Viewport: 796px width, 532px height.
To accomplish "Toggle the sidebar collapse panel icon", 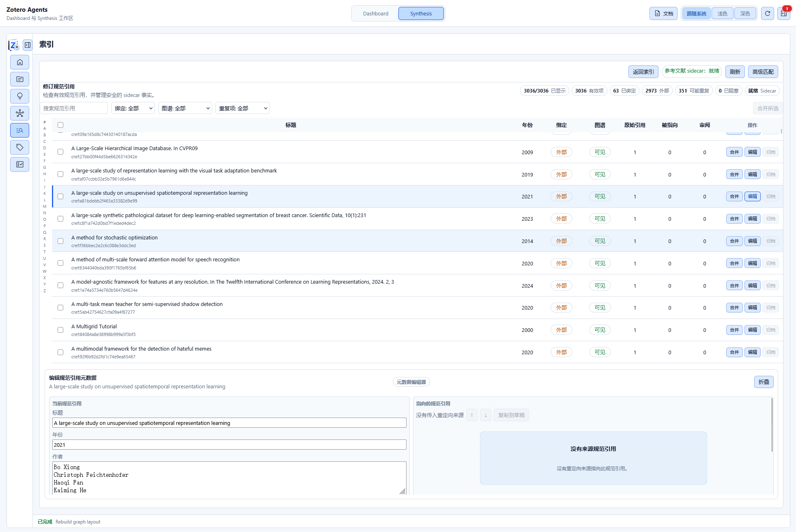I will pyautogui.click(x=28, y=45).
